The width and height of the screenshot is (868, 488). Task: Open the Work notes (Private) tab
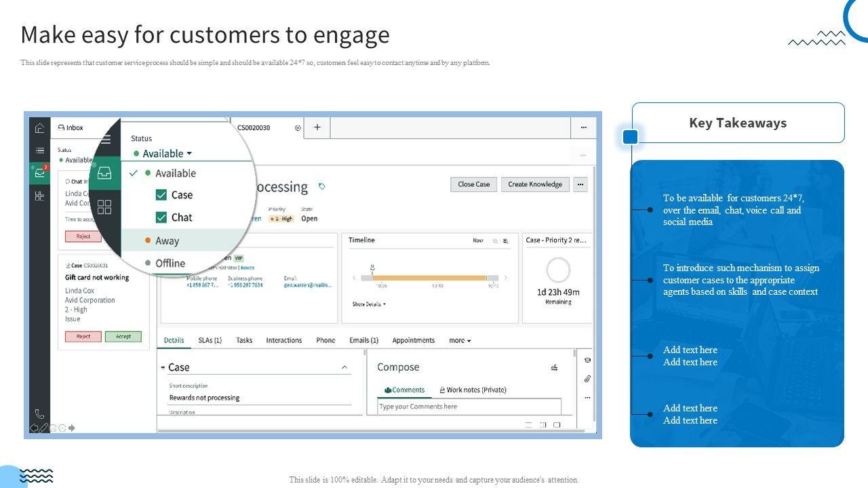coord(473,390)
